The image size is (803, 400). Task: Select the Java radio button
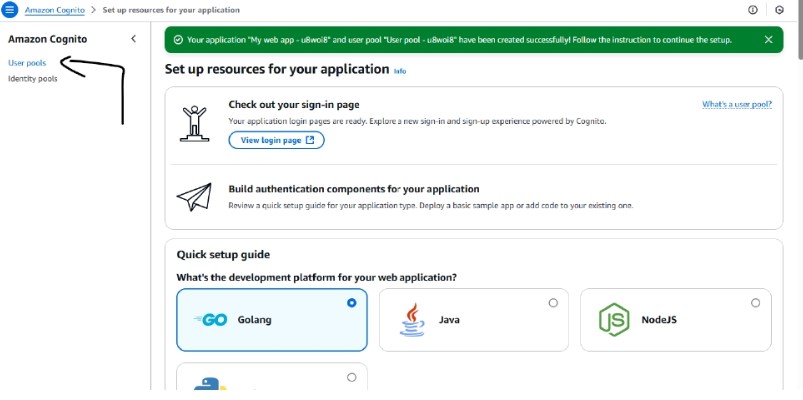point(553,303)
